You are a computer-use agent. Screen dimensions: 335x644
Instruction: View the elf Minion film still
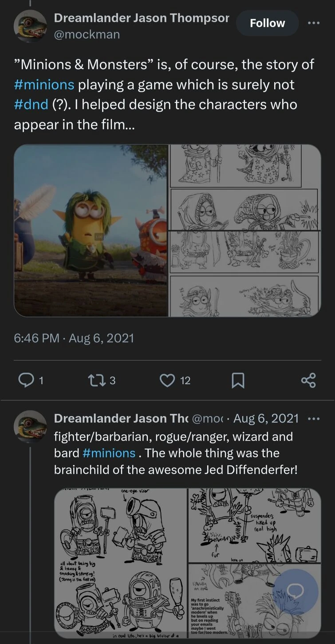tap(91, 230)
